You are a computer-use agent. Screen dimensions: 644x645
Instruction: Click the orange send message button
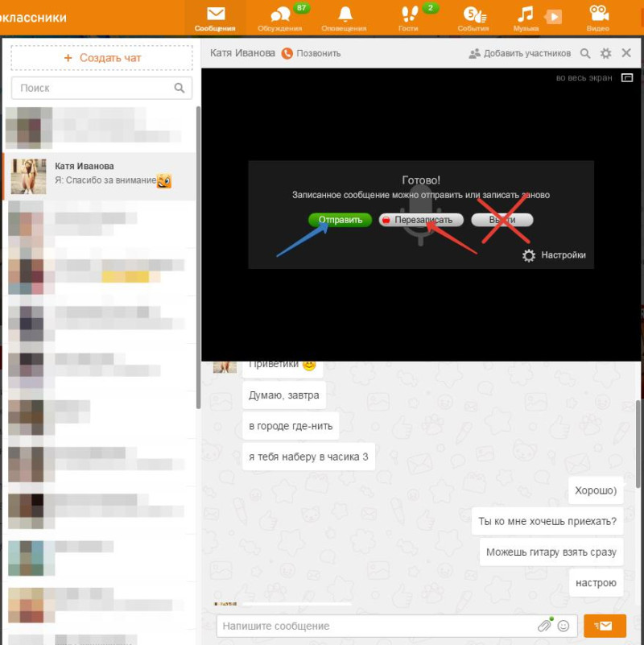tap(605, 626)
